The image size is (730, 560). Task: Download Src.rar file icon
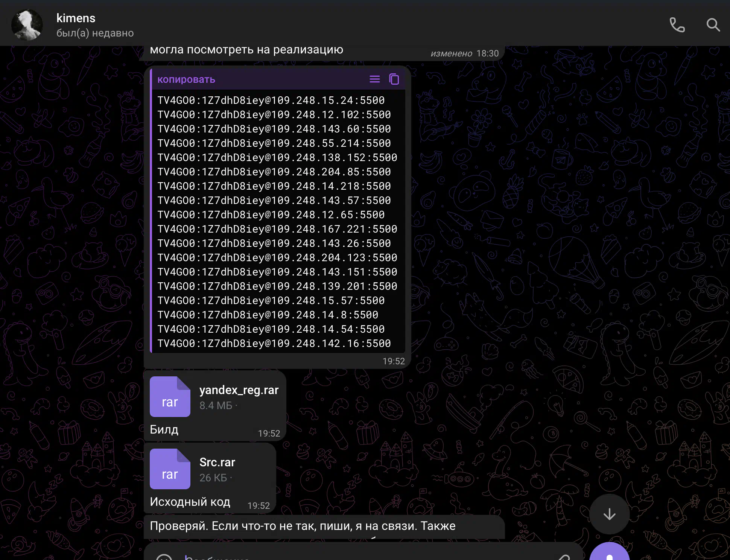(x=170, y=469)
